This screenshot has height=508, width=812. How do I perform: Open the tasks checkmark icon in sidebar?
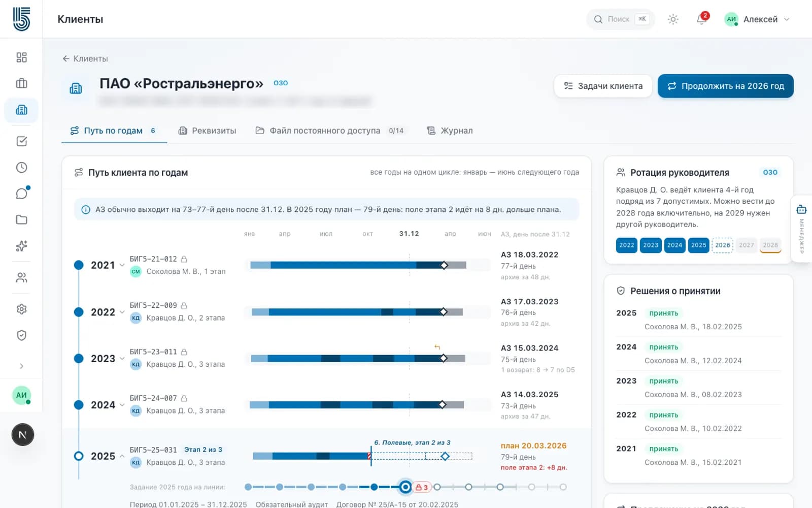[21, 141]
